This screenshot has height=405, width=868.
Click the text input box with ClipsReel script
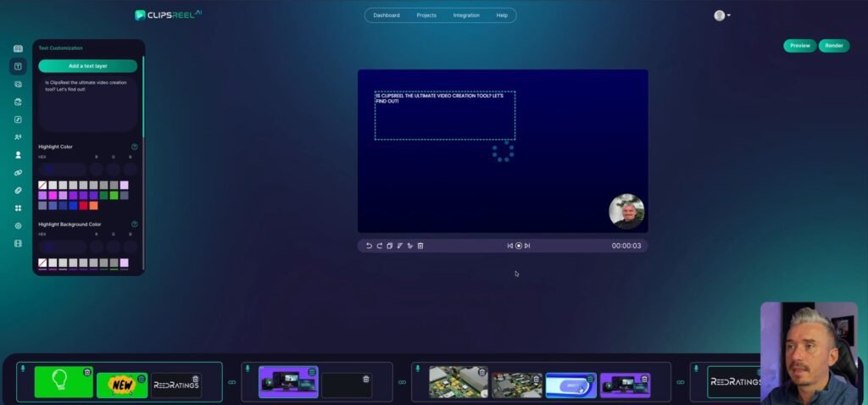[87, 102]
